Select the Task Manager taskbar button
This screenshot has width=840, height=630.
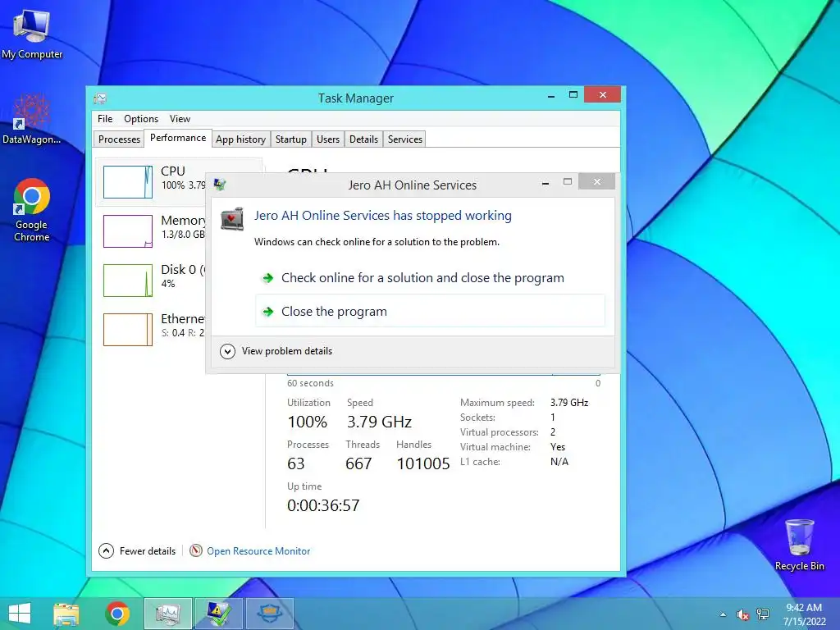(167, 614)
